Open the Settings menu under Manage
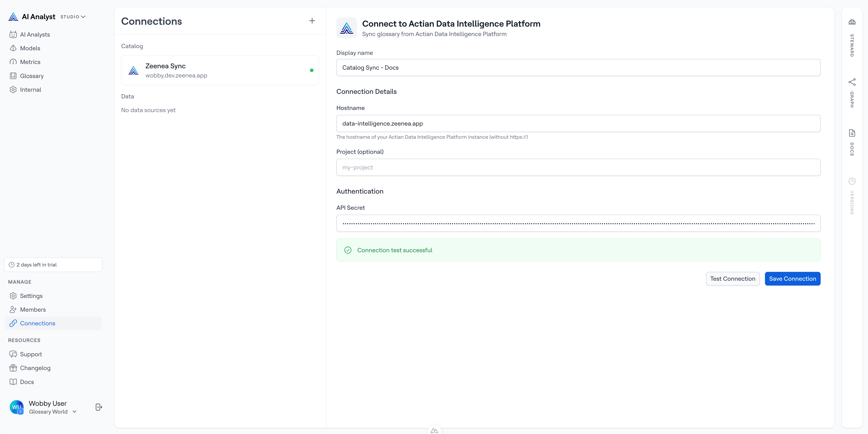Screen dimensions: 868x434 [x=31, y=296]
